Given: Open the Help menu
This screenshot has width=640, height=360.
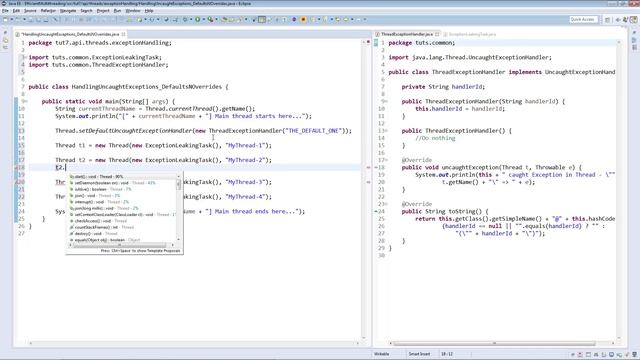Looking at the screenshot, I should click(x=149, y=11).
